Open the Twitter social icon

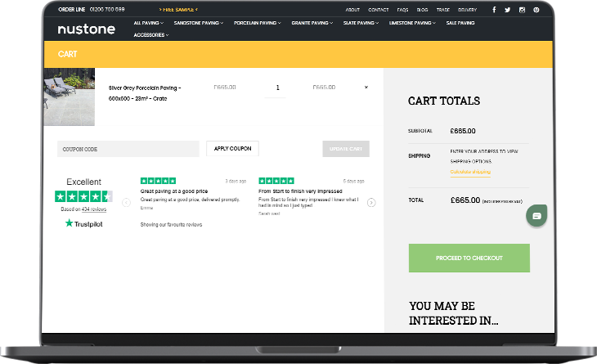tap(508, 10)
